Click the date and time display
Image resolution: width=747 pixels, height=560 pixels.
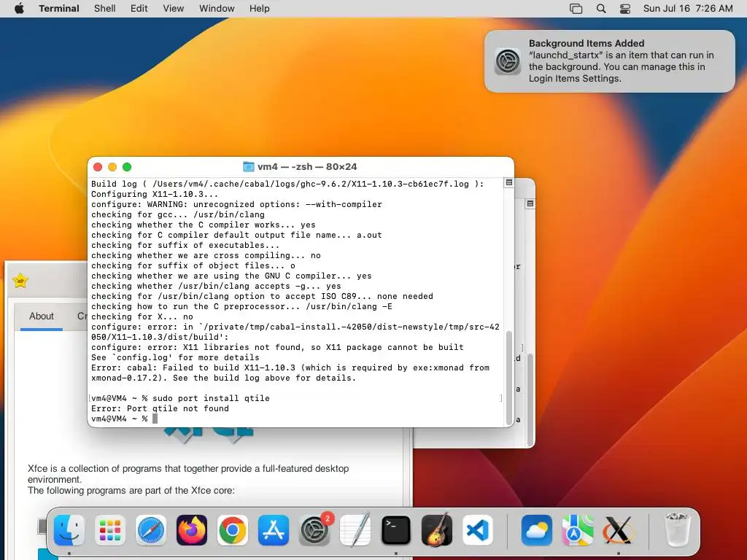coord(688,9)
